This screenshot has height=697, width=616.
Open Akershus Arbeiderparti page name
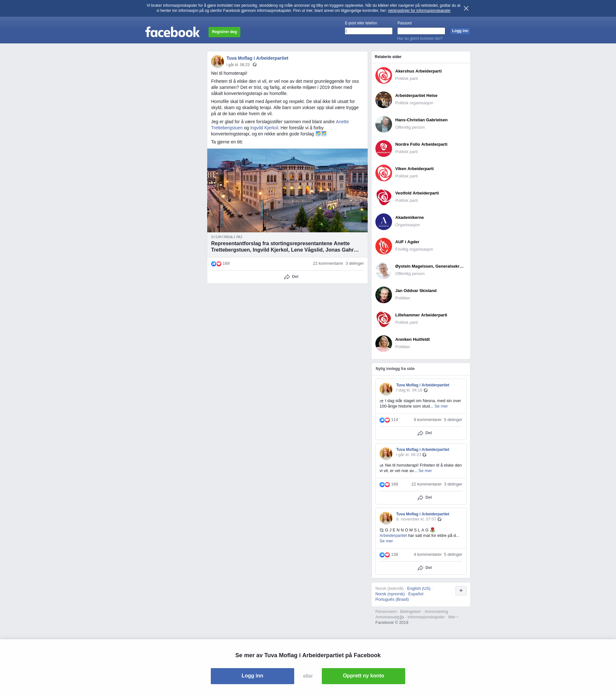418,71
